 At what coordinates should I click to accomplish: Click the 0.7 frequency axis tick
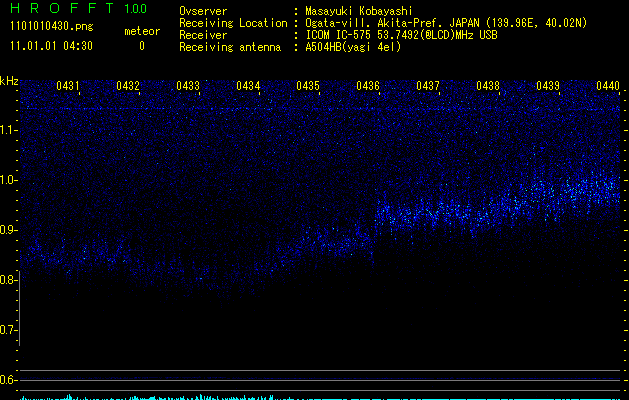9,330
